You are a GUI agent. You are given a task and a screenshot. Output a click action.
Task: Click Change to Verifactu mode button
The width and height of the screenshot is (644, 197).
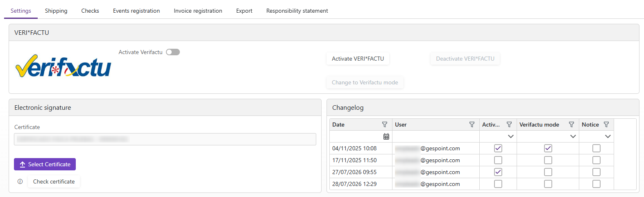tap(365, 82)
